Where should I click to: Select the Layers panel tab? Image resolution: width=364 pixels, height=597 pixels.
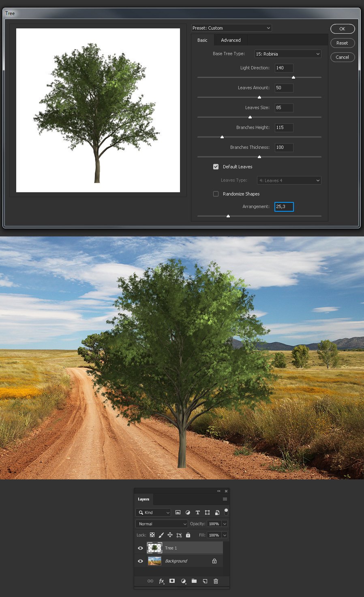coord(143,499)
